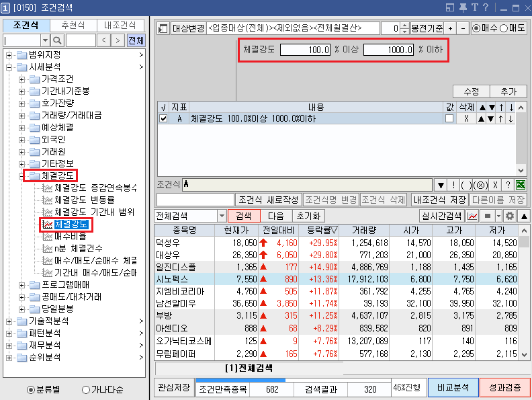The width and height of the screenshot is (532, 400).
Task: Open the 전체검색 dropdown
Action: [222, 216]
